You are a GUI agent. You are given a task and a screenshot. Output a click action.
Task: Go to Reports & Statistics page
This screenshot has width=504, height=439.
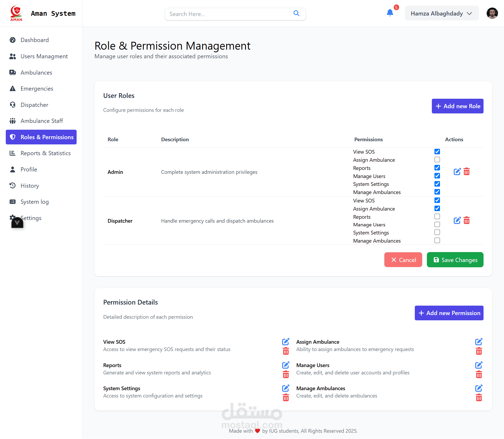(x=45, y=153)
